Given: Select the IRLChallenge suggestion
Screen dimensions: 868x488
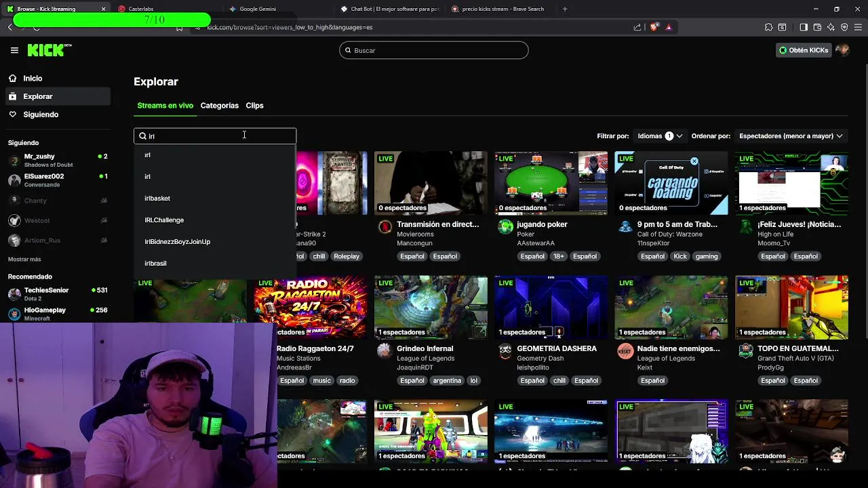Looking at the screenshot, I should click(164, 220).
